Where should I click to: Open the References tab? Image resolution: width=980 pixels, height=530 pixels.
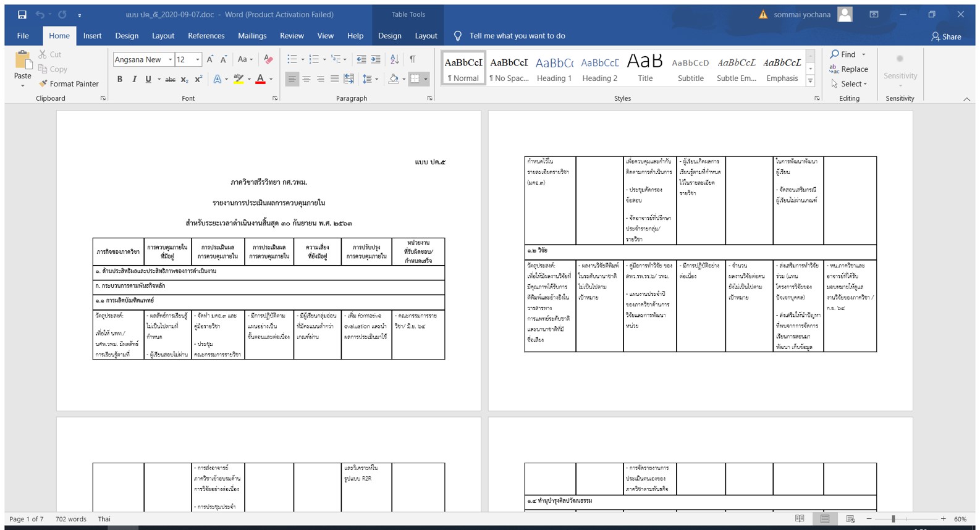[x=206, y=36]
